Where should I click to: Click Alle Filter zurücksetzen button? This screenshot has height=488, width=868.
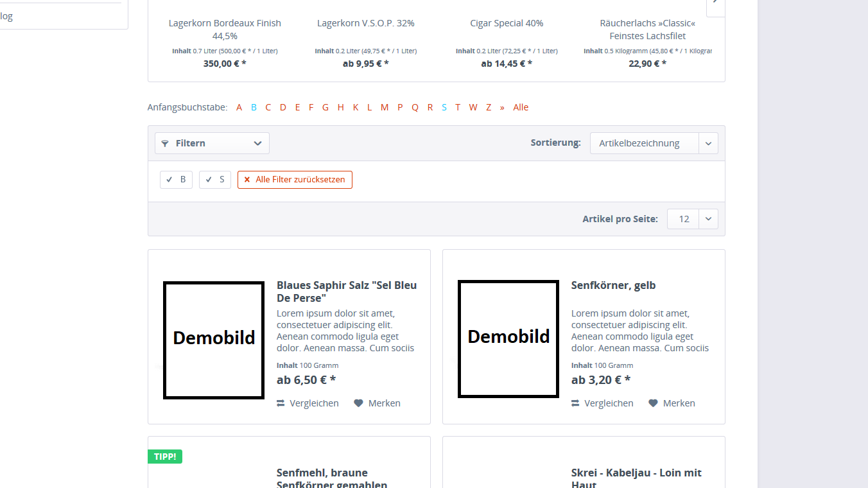tap(295, 180)
